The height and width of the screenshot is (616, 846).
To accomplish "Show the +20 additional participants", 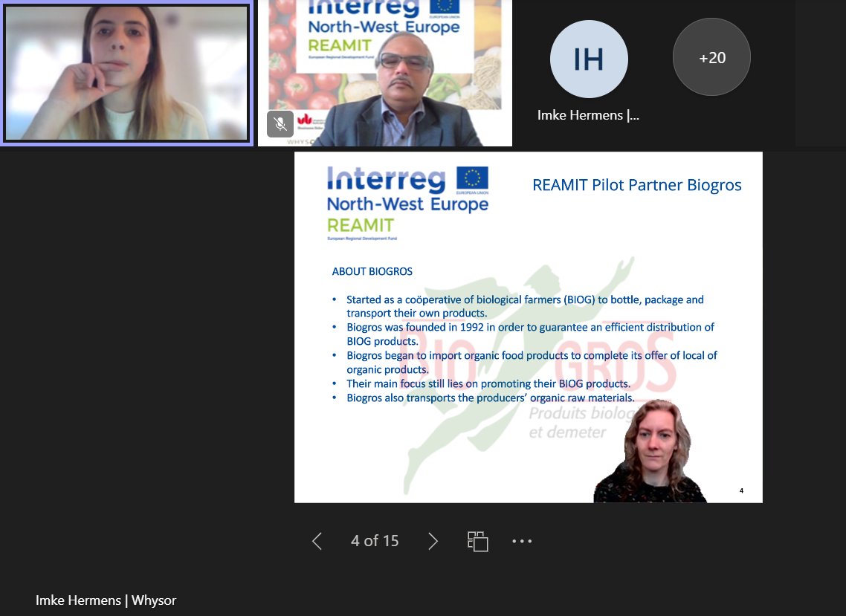I will click(x=711, y=57).
